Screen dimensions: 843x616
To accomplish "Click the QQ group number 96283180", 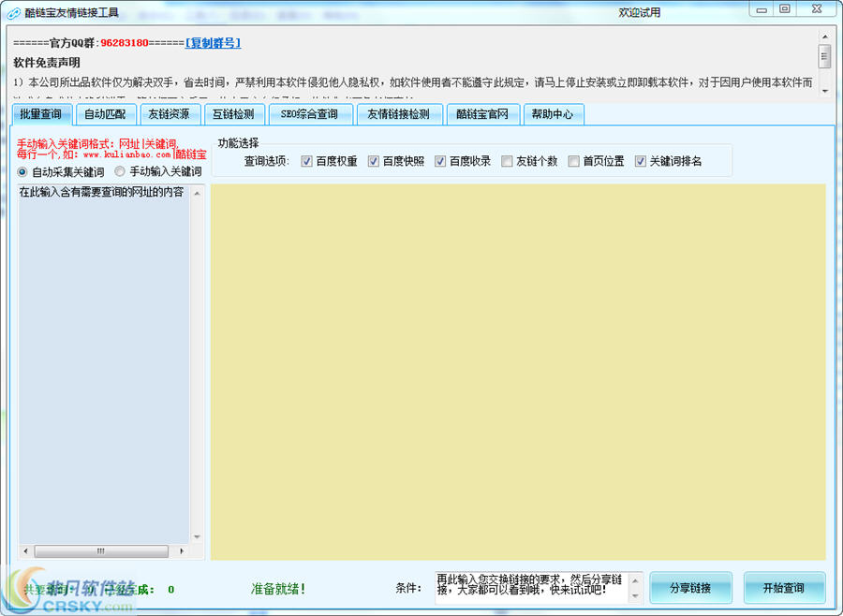I will 125,43.
